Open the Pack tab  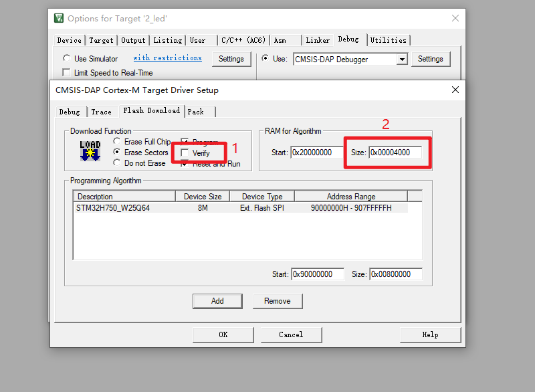coord(196,112)
